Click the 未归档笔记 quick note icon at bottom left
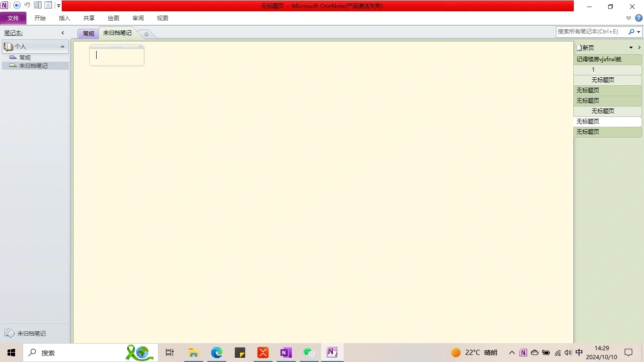644x362 pixels. tap(9, 333)
